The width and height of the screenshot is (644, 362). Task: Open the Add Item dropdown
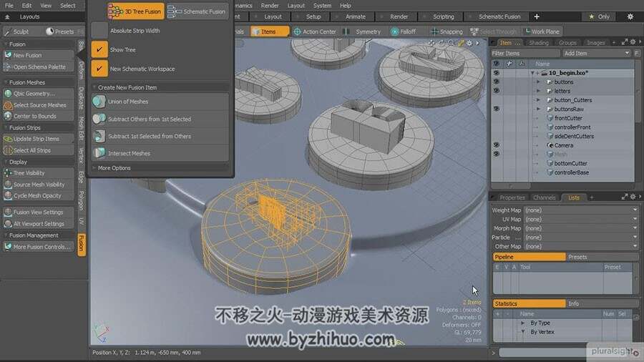click(596, 54)
